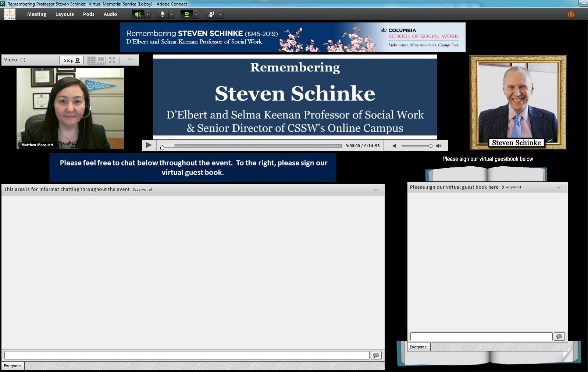588x372 pixels.
Task: Open the Video pod options menu
Action: click(131, 60)
